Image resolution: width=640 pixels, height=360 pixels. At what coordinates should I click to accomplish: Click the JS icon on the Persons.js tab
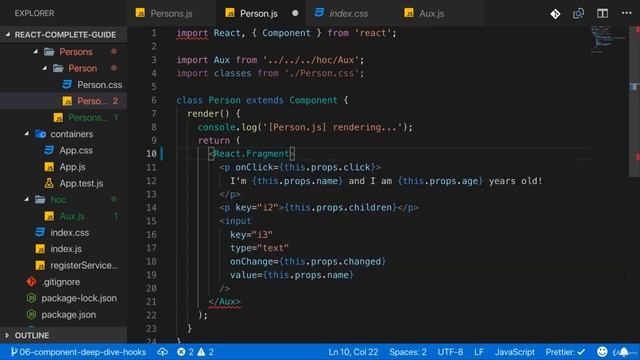140,13
